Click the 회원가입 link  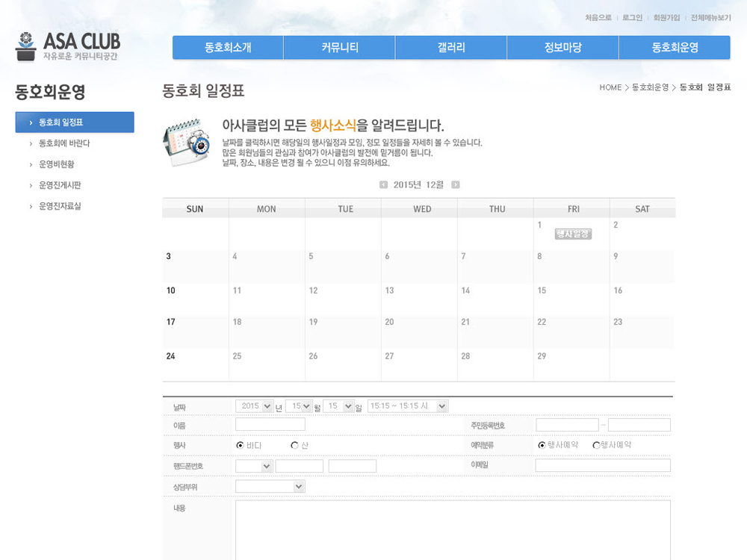666,18
